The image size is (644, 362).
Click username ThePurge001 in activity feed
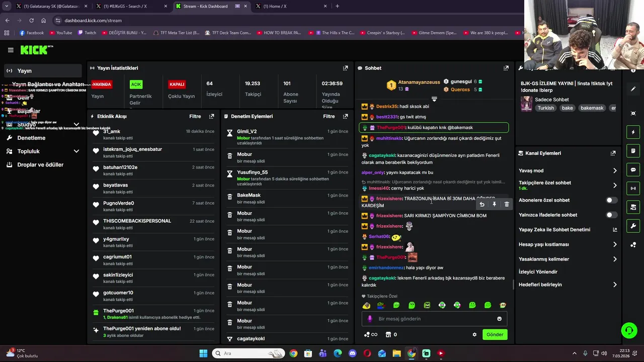118,311
